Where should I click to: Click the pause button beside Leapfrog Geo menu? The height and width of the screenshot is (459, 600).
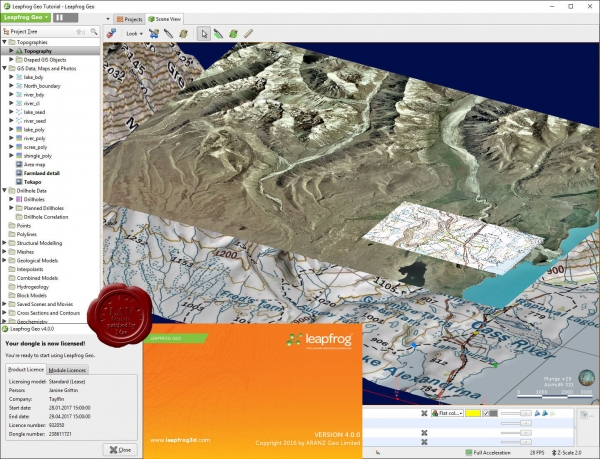click(x=65, y=18)
